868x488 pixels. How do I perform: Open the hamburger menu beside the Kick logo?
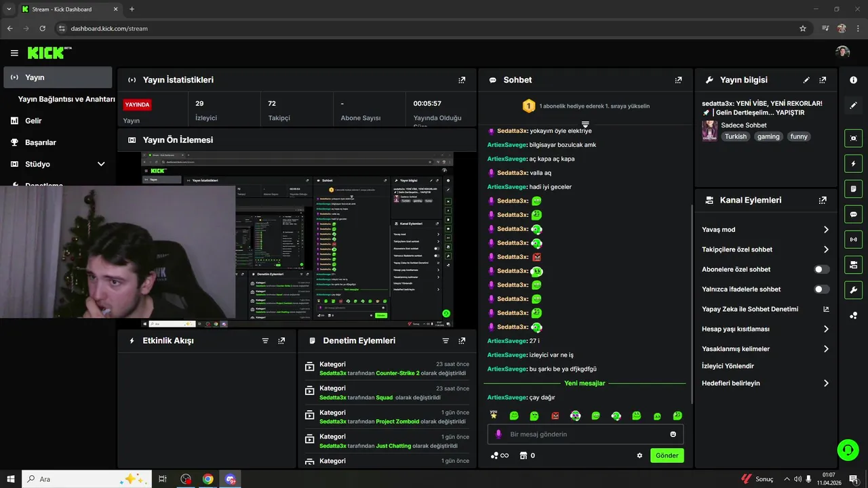pyautogui.click(x=14, y=53)
